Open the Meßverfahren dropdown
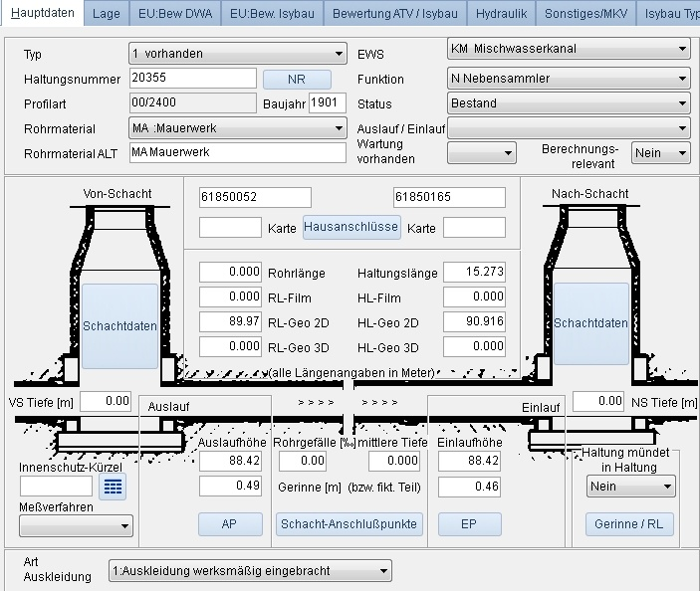 (76, 525)
